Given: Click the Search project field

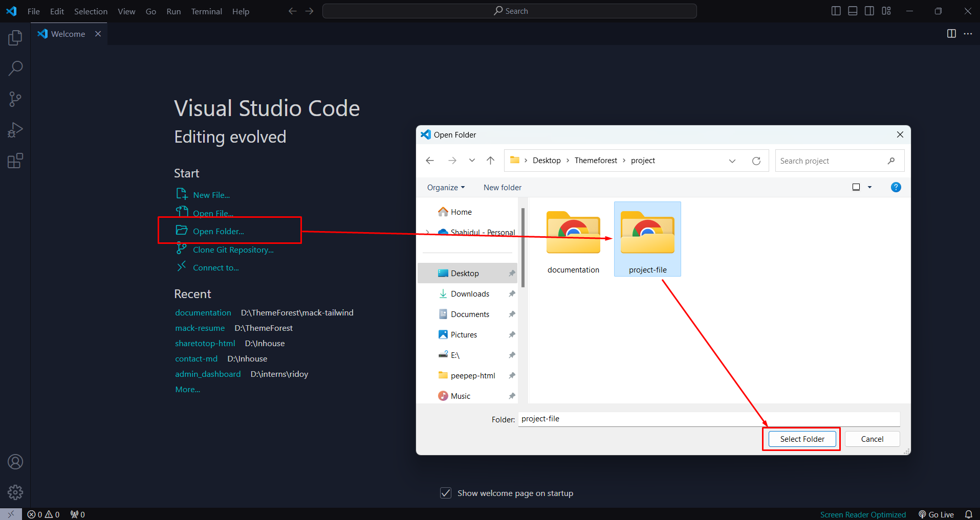Looking at the screenshot, I should pos(839,161).
